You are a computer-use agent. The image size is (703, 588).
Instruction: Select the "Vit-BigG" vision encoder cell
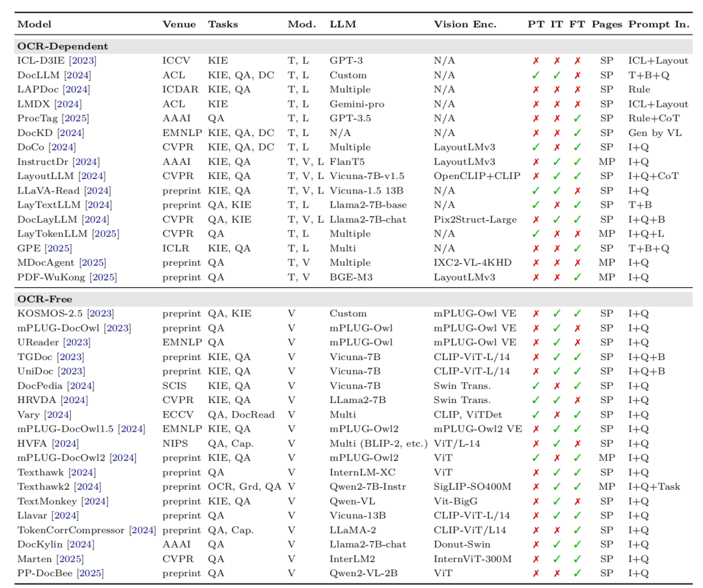(x=456, y=501)
